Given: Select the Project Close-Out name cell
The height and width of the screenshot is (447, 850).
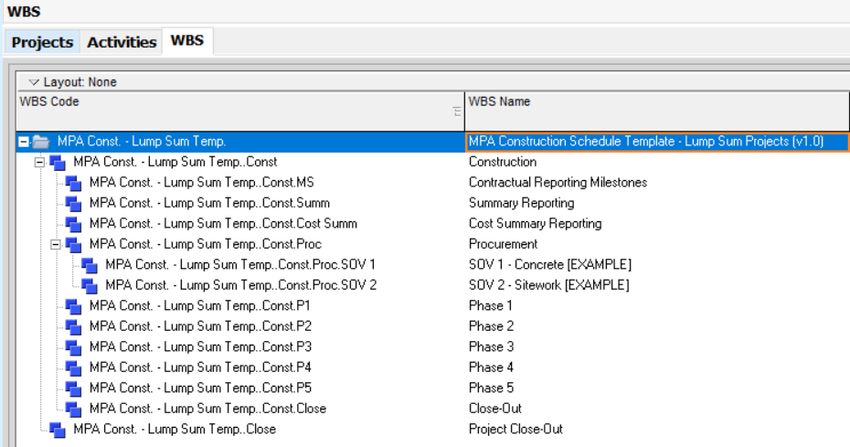Looking at the screenshot, I should (516, 429).
